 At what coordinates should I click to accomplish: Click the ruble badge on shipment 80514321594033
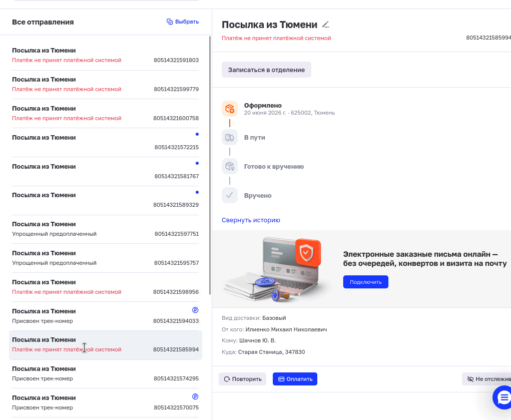pos(195,310)
